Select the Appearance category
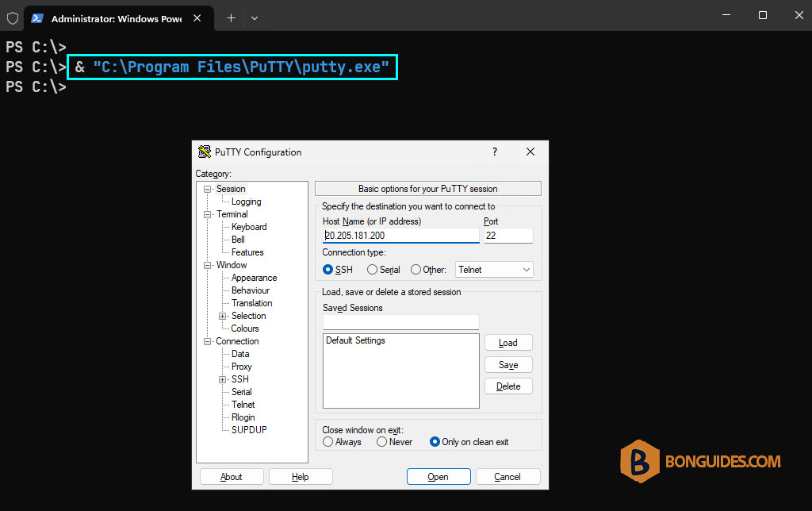Image resolution: width=812 pixels, height=511 pixels. (x=255, y=278)
